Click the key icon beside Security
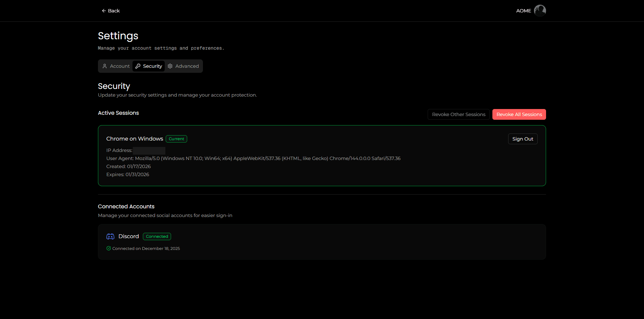644x319 pixels. 139,66
